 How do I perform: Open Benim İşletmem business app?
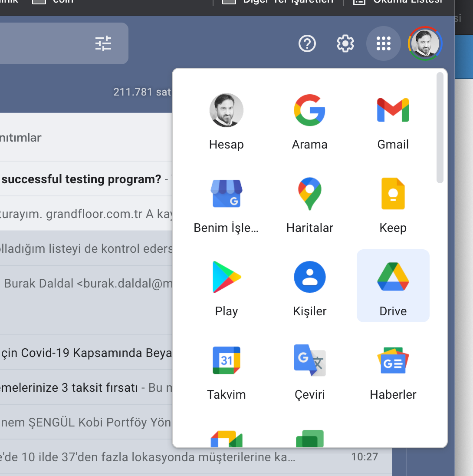coord(227,205)
